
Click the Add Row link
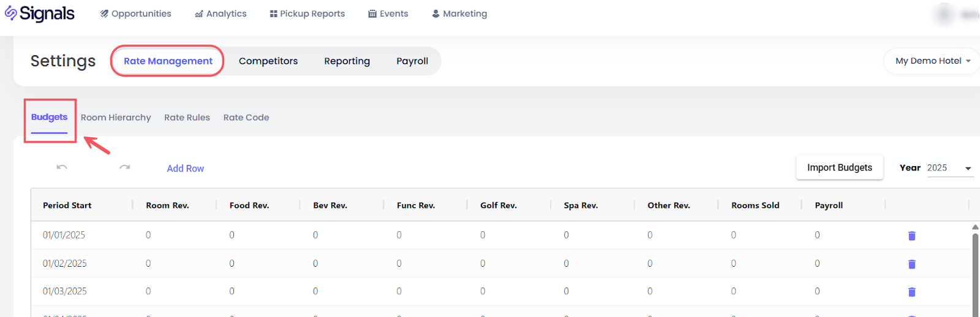[x=185, y=169]
